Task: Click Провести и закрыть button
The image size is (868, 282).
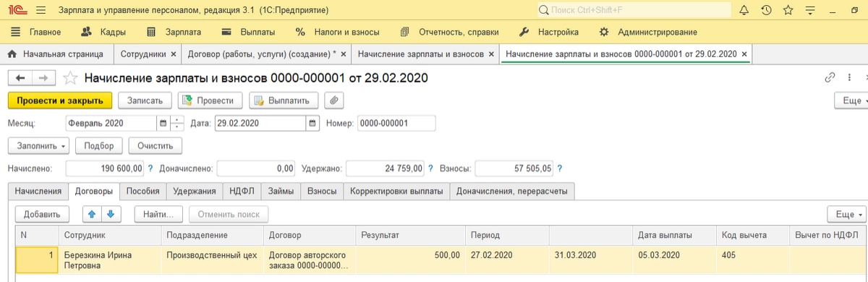Action: point(60,101)
